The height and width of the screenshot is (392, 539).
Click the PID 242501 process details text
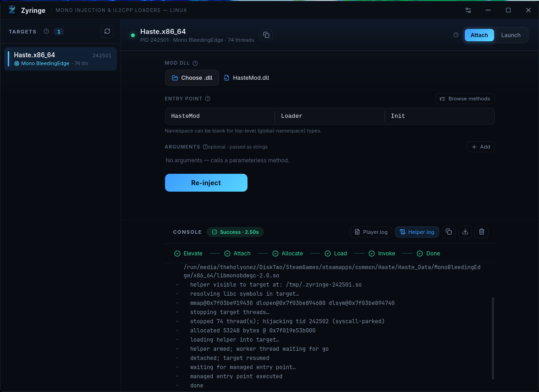(197, 40)
